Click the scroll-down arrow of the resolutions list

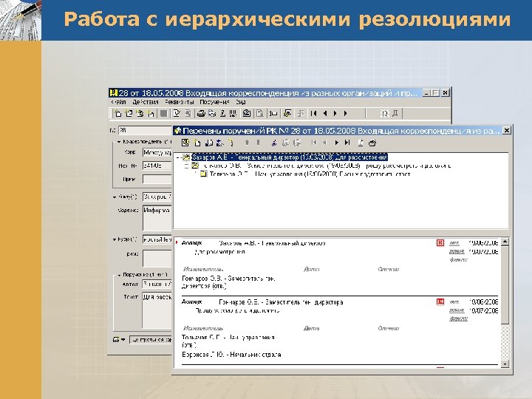pos(505,364)
